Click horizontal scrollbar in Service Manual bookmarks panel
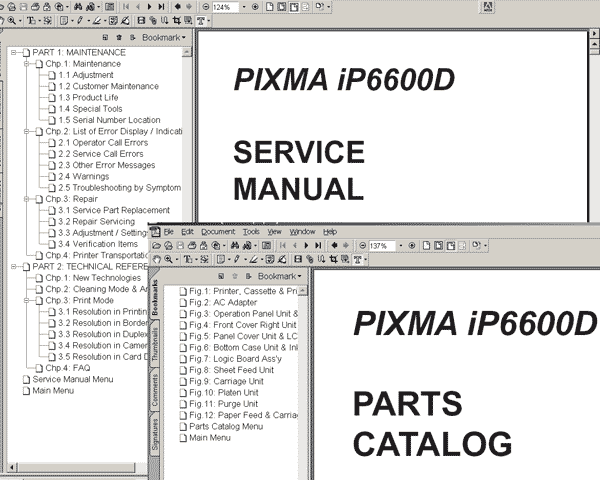600x480 pixels. (x=76, y=467)
